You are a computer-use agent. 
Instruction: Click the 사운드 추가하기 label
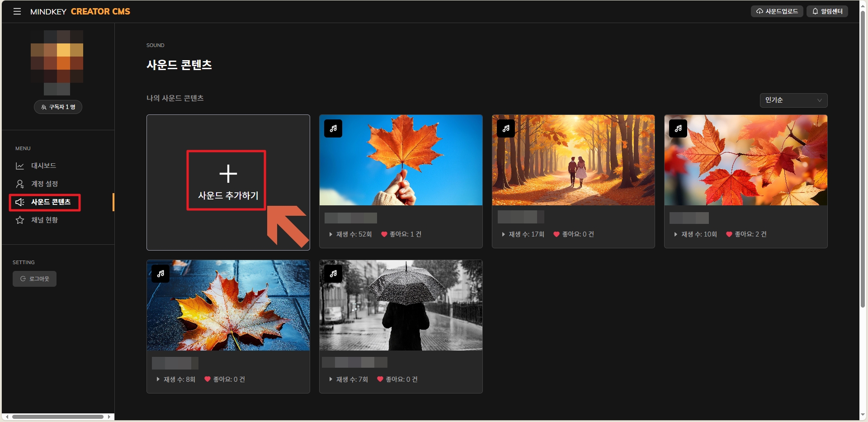tap(228, 196)
